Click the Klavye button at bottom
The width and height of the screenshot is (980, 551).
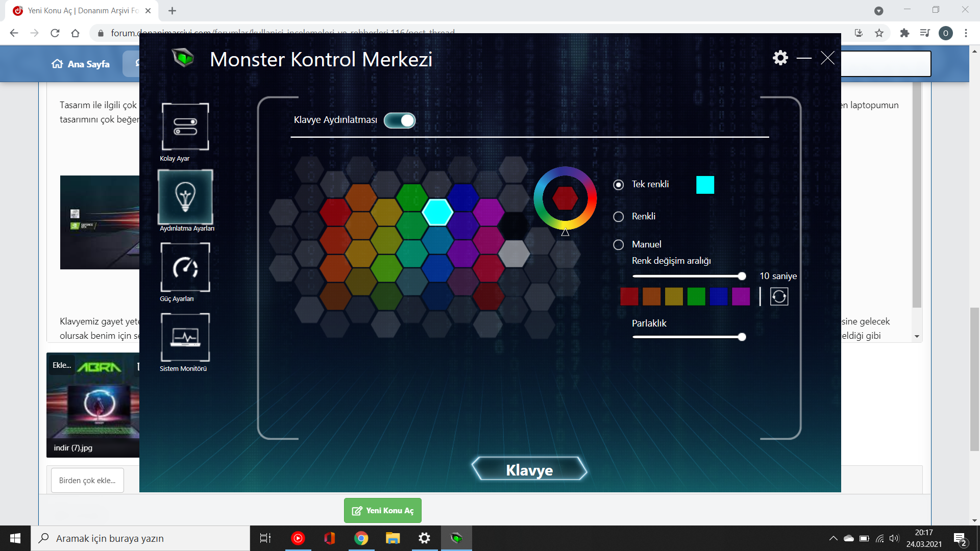pyautogui.click(x=529, y=469)
